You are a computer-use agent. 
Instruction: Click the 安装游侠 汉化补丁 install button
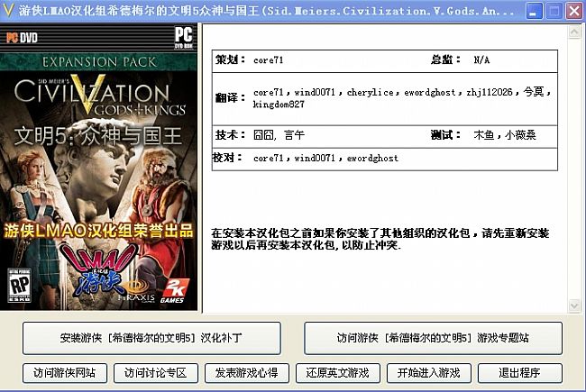[x=151, y=338]
